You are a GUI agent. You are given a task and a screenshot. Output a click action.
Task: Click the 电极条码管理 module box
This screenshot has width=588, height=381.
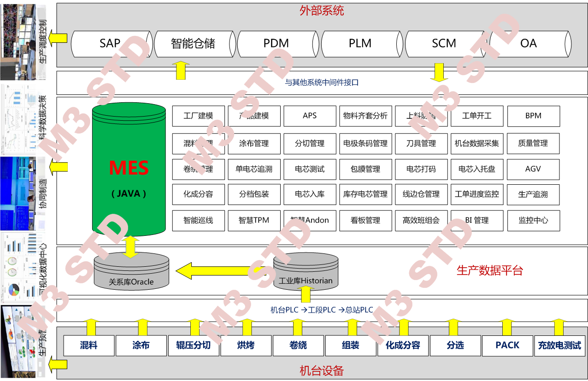click(365, 143)
